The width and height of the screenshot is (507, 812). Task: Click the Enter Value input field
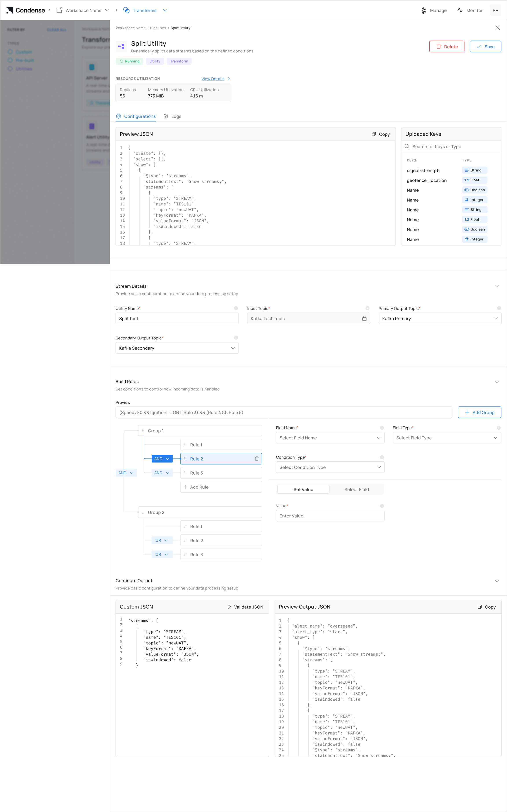pyautogui.click(x=330, y=516)
